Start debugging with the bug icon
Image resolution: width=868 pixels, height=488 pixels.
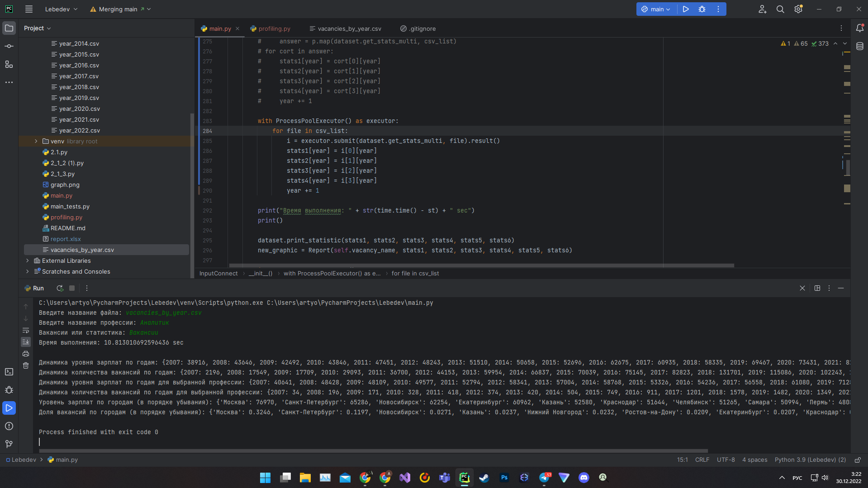click(702, 9)
